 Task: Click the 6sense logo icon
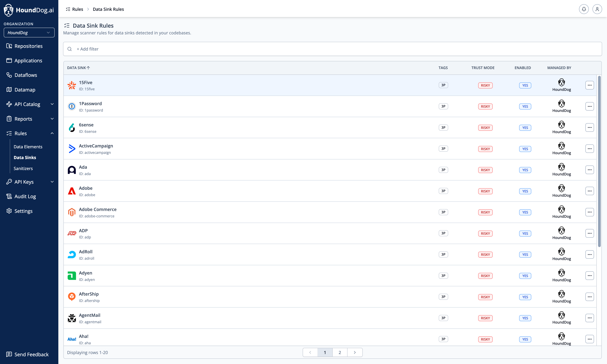point(72,128)
